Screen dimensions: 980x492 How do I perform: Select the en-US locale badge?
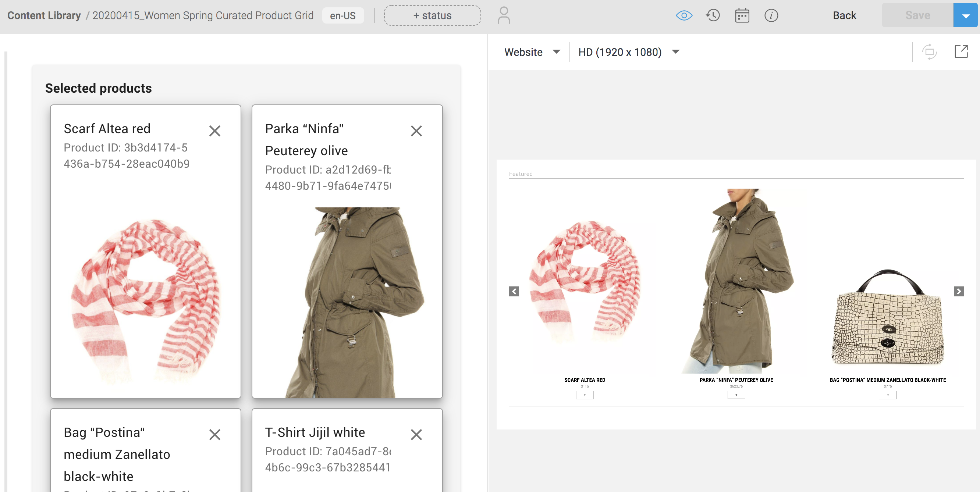(343, 15)
